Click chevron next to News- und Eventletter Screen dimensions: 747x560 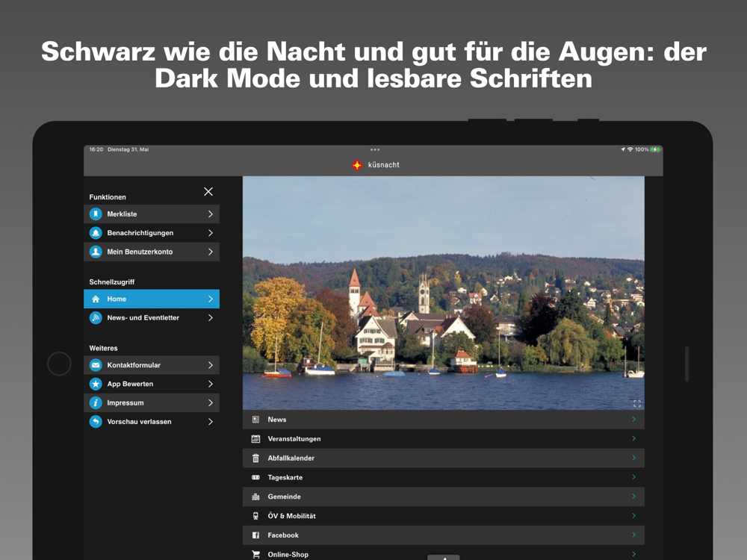pyautogui.click(x=211, y=317)
